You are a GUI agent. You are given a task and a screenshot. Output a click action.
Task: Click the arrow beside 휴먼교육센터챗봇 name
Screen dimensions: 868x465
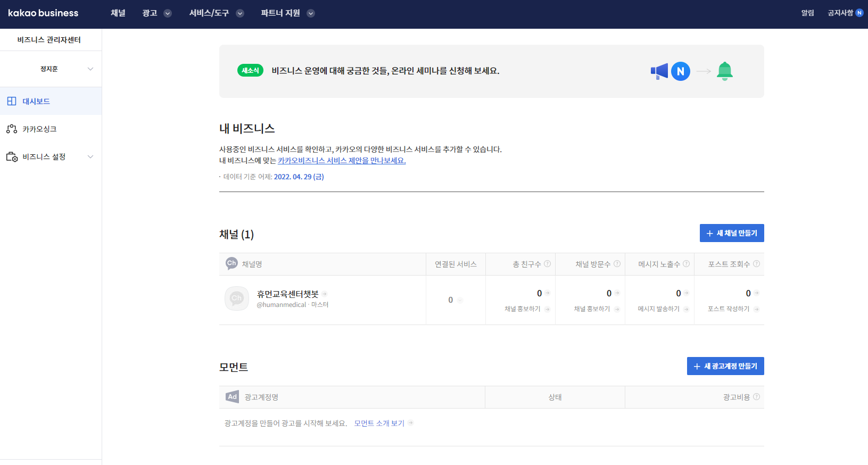[x=324, y=294]
